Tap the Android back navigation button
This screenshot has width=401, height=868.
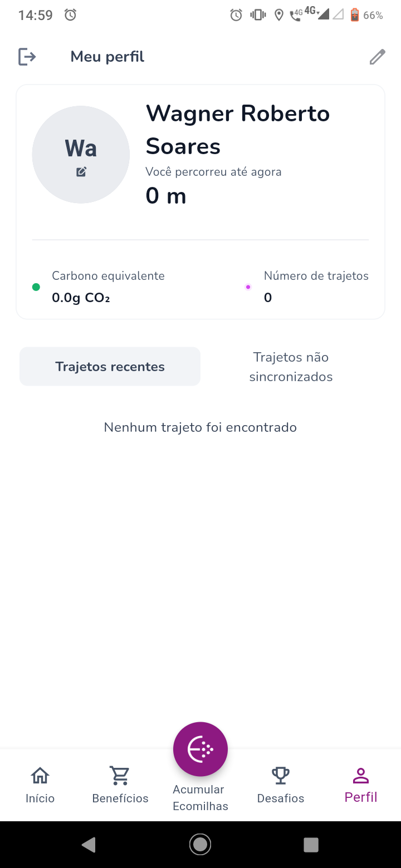[89, 845]
